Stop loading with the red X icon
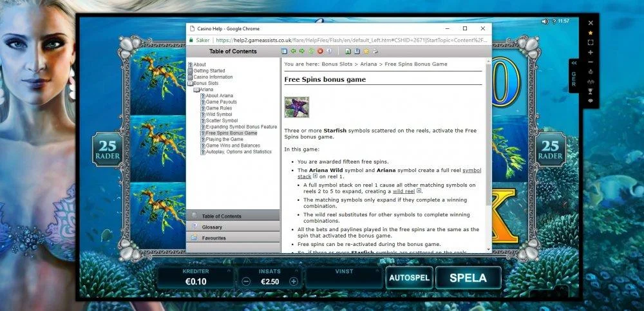644x311 pixels. (x=320, y=51)
